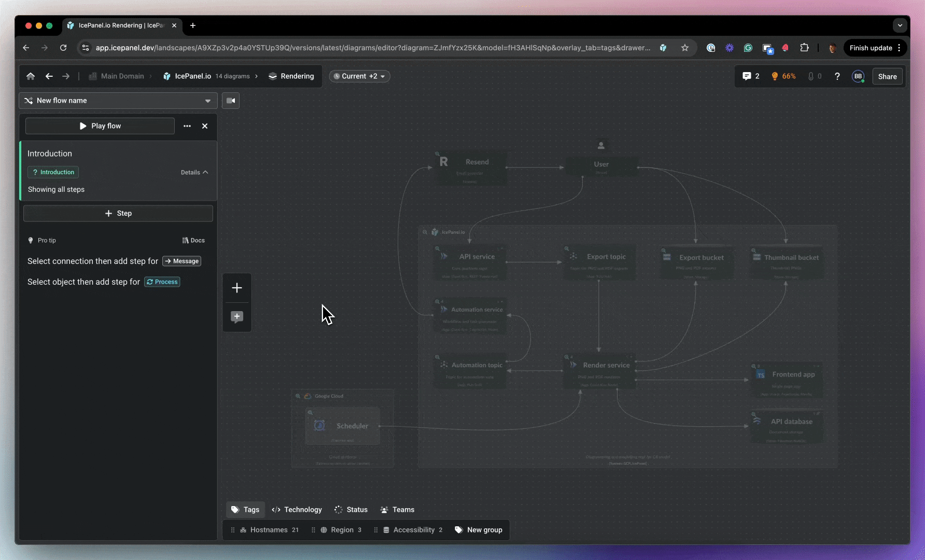Click the home icon in navigation bar
This screenshot has height=560, width=925.
tap(31, 76)
